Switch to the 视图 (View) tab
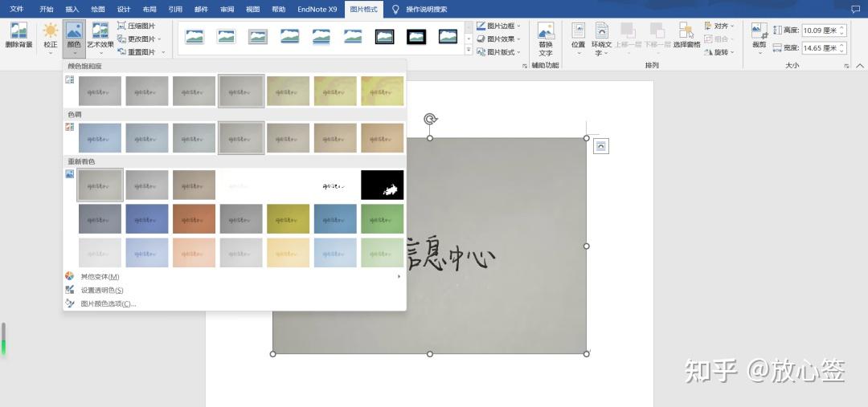Image resolution: width=868 pixels, height=407 pixels. pos(252,10)
